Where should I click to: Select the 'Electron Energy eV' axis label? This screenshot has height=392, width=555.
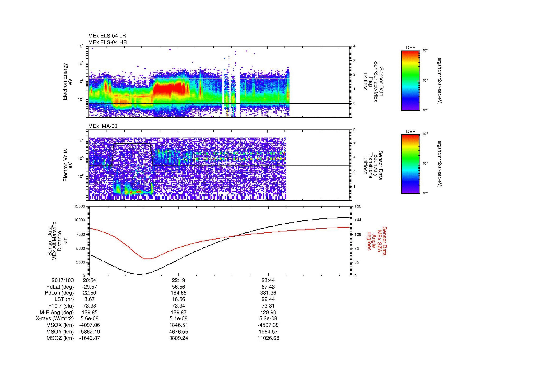click(67, 82)
